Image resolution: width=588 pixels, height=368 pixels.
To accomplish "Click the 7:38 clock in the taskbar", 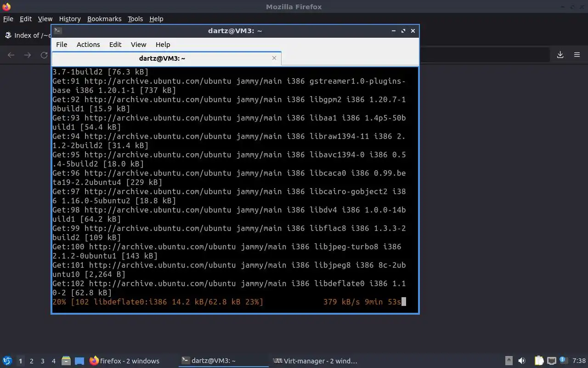I will click(579, 361).
